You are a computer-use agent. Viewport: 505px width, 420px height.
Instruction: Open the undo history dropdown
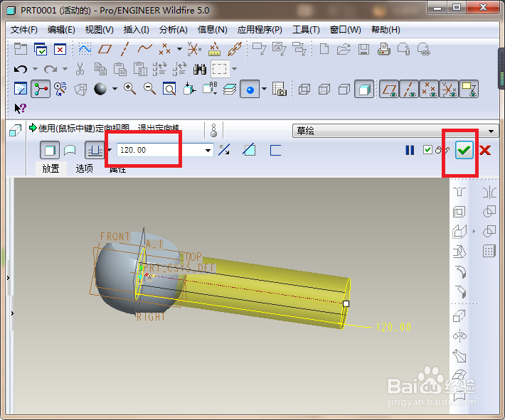pos(35,69)
